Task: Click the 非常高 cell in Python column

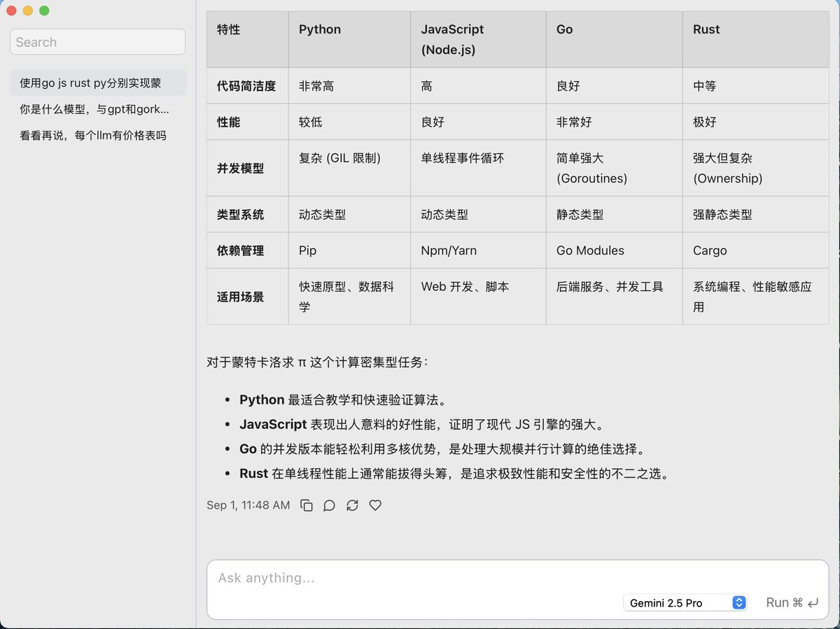Action: [x=349, y=85]
